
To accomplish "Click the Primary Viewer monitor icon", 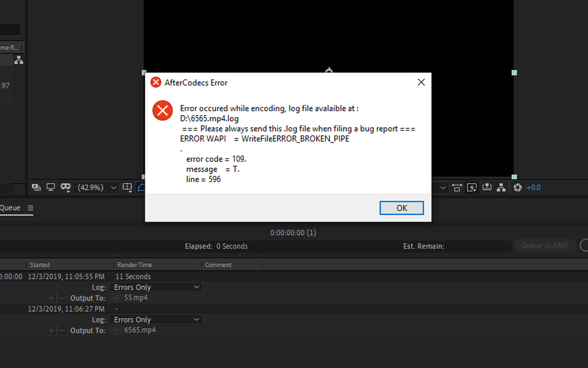I will pos(51,187).
